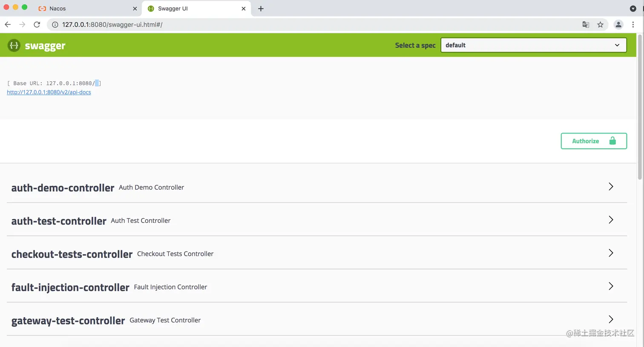Go forward in browser history

tap(22, 25)
